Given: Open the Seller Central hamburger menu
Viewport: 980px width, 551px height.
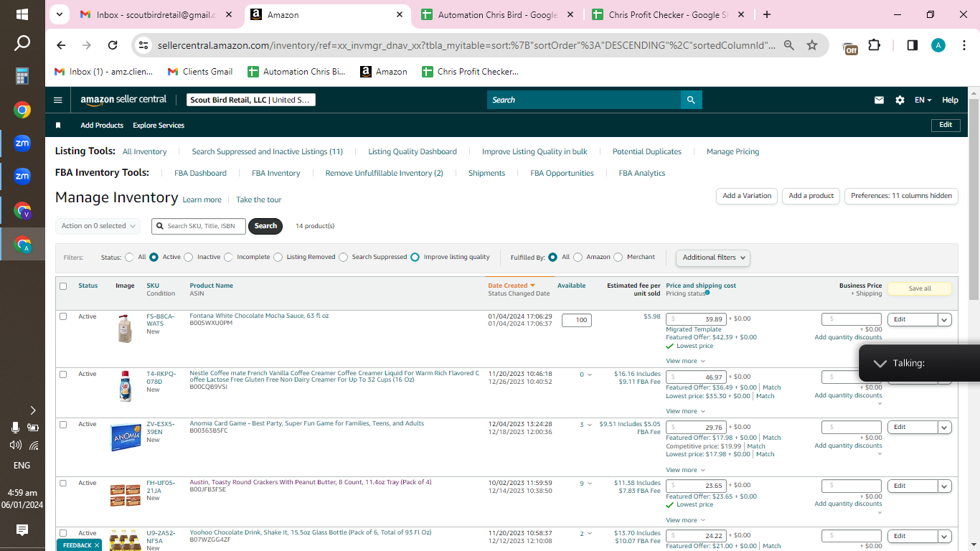Looking at the screenshot, I should point(58,100).
